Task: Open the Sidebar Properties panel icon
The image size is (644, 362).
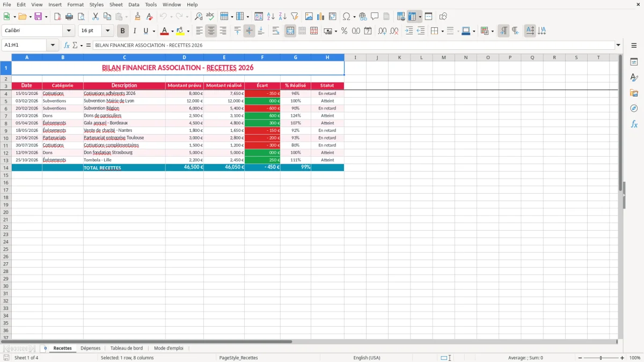Action: 634,62
